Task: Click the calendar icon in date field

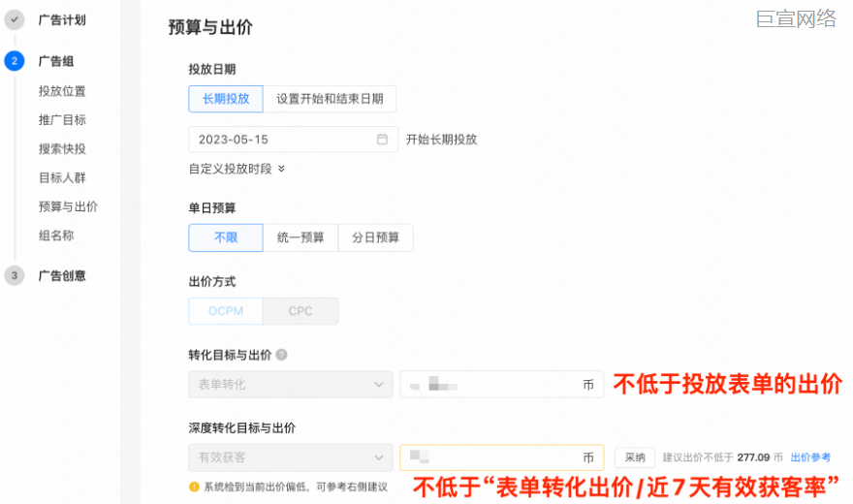Action: coord(383,140)
